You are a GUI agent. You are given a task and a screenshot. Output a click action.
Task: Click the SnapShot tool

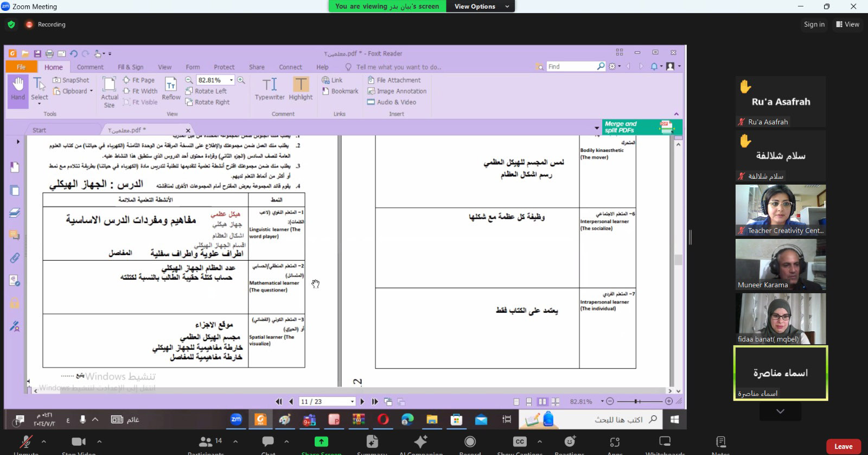pyautogui.click(x=71, y=80)
